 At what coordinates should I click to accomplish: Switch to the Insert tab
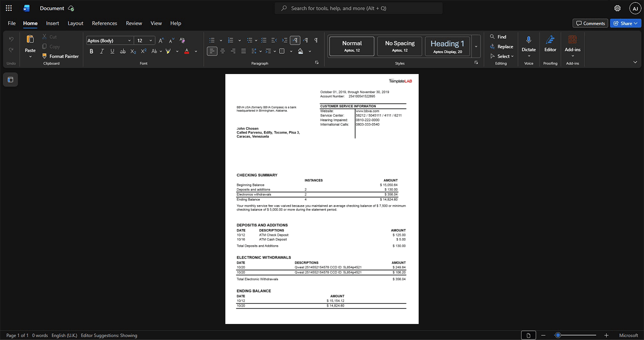tap(52, 23)
